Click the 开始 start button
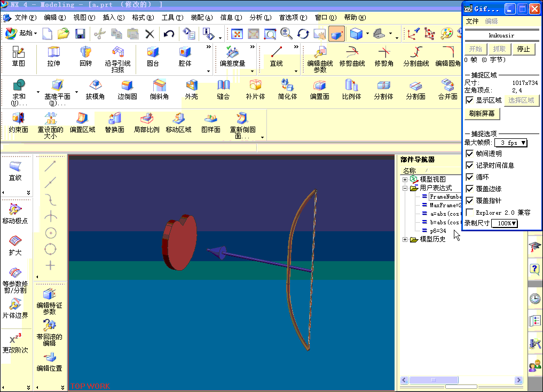Viewport: 543px width, 392px height. (476, 49)
